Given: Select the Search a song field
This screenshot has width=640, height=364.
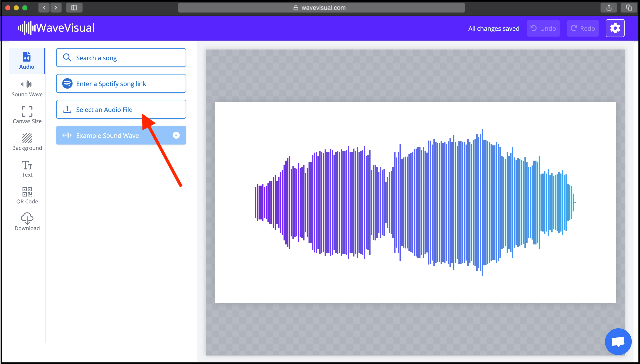Looking at the screenshot, I should click(121, 58).
